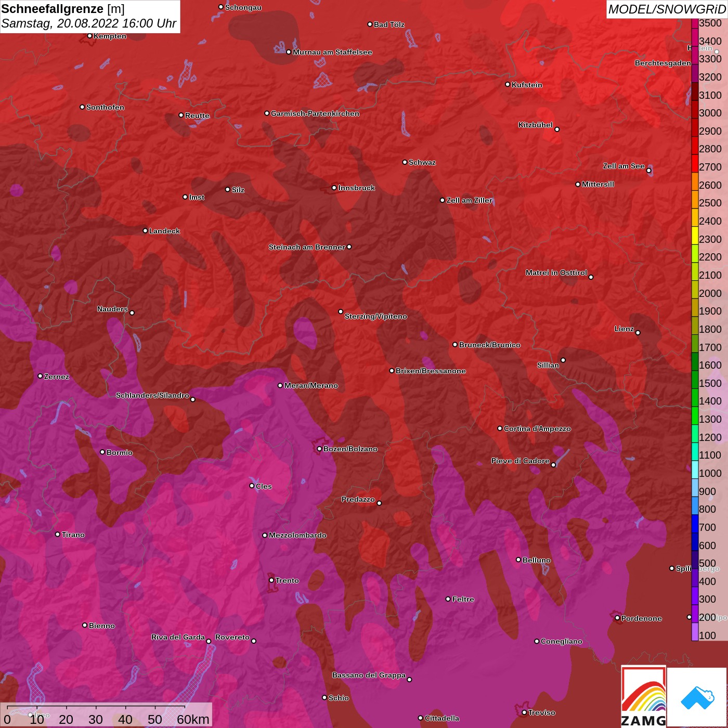728x728 pixels.
Task: Select the Conegliano label
Action: coord(562,641)
